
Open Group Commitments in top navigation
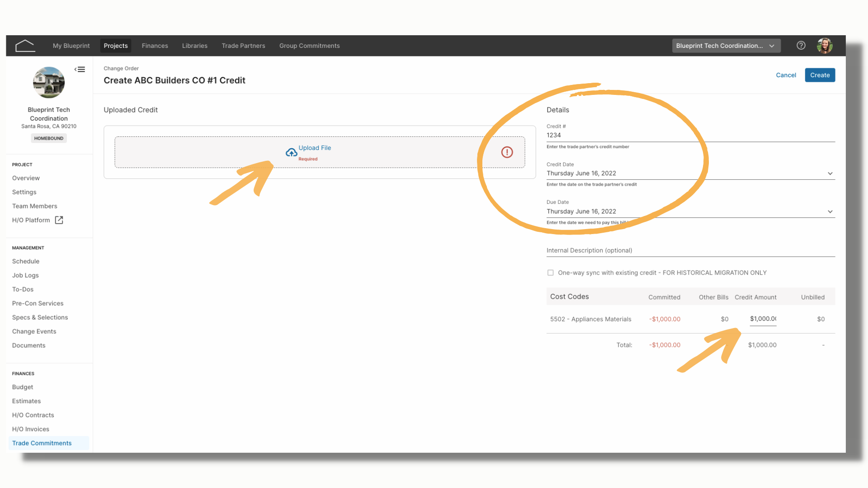(x=309, y=46)
